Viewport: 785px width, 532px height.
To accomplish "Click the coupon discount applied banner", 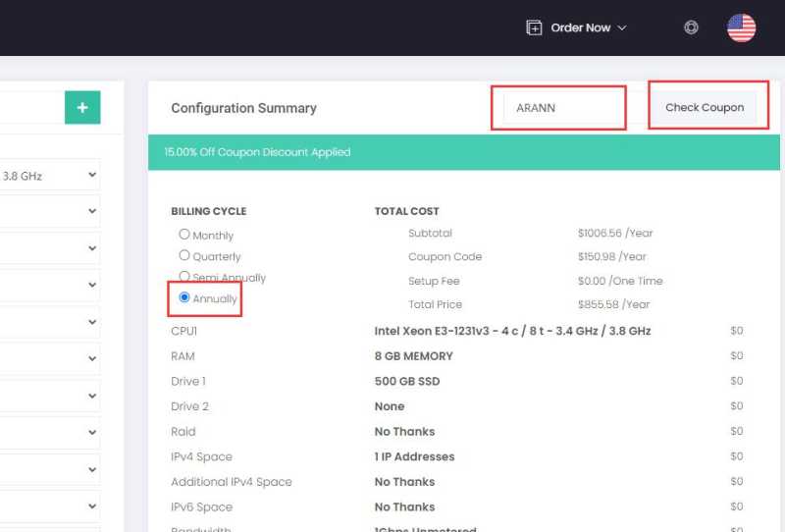I will tap(463, 152).
